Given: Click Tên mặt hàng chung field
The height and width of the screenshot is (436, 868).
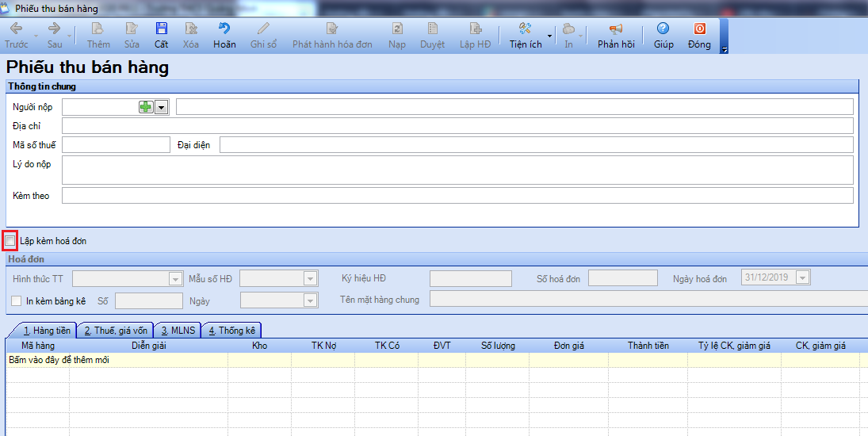Looking at the screenshot, I should [x=648, y=299].
